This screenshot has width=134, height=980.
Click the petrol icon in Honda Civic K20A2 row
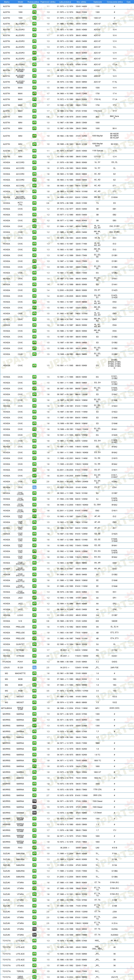point(34,482)
